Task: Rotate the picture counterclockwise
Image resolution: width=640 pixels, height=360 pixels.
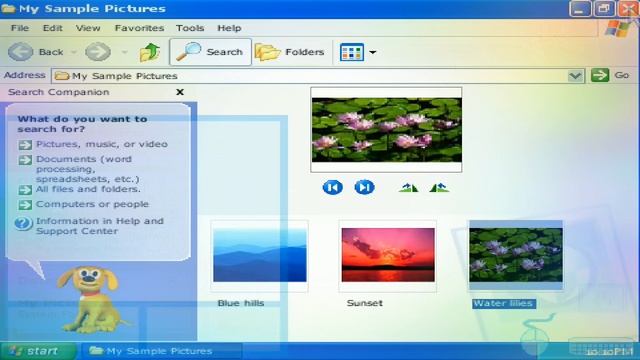Action: point(439,188)
